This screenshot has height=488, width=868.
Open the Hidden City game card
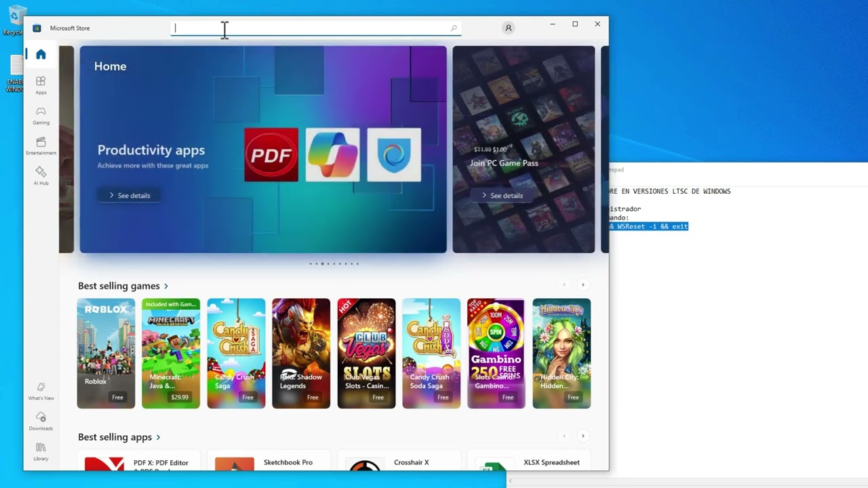pyautogui.click(x=561, y=353)
